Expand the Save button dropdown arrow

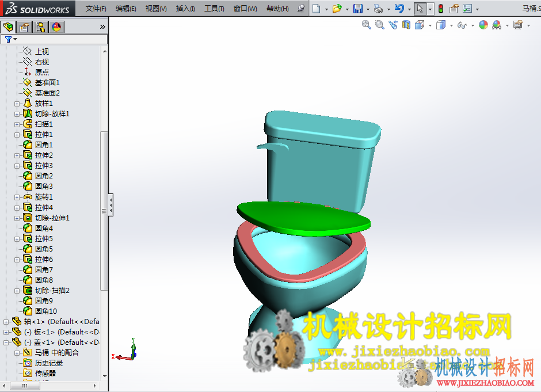[x=368, y=9]
